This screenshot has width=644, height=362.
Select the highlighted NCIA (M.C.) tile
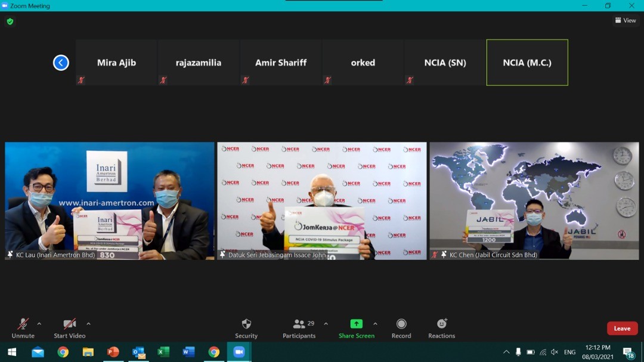tap(527, 63)
